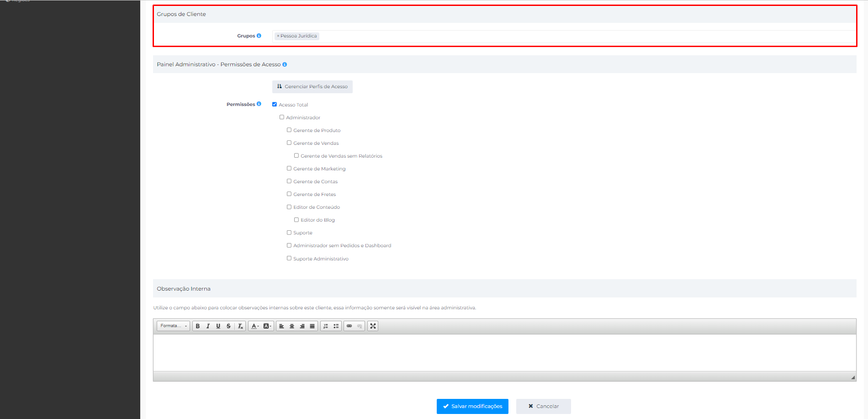Uncheck the Acesso Total checkbox
Screen dimensions: 868x419
click(275, 104)
